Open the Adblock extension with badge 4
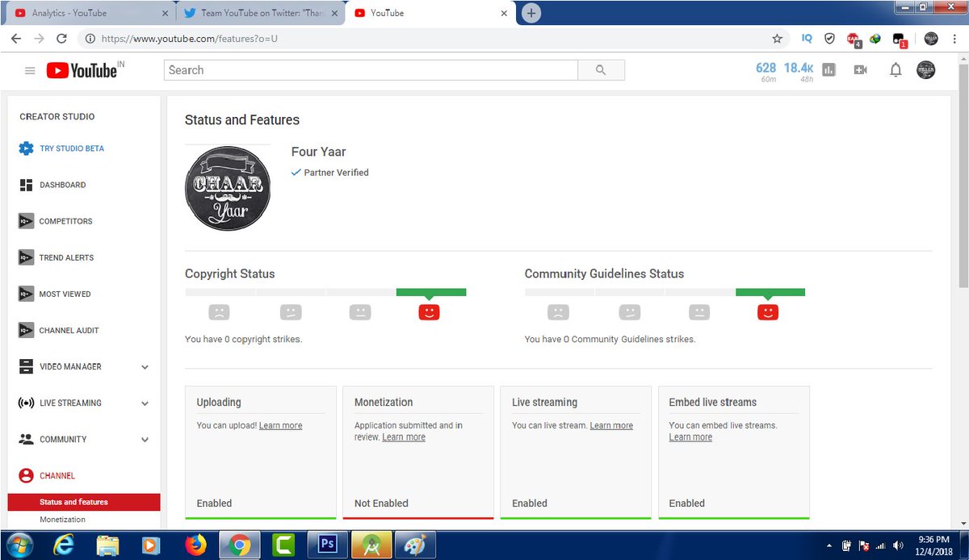Image resolution: width=969 pixels, height=560 pixels. pos(854,39)
